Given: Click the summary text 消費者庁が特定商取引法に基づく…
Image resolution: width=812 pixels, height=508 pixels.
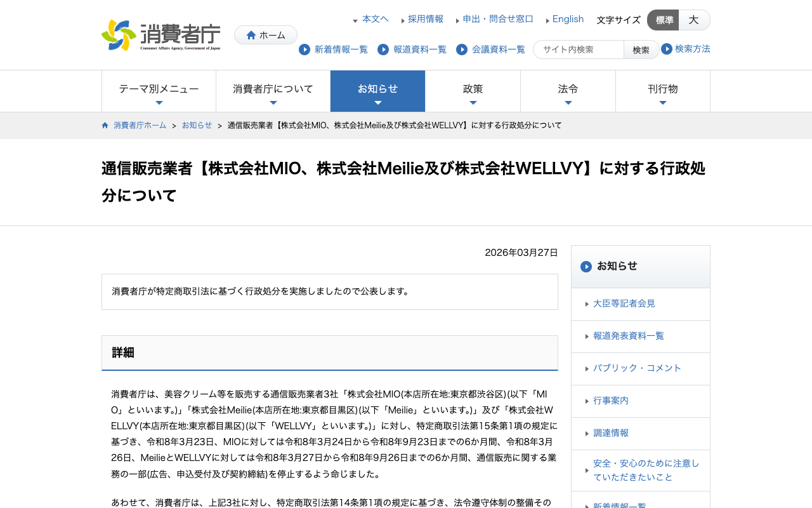Looking at the screenshot, I should [x=261, y=291].
